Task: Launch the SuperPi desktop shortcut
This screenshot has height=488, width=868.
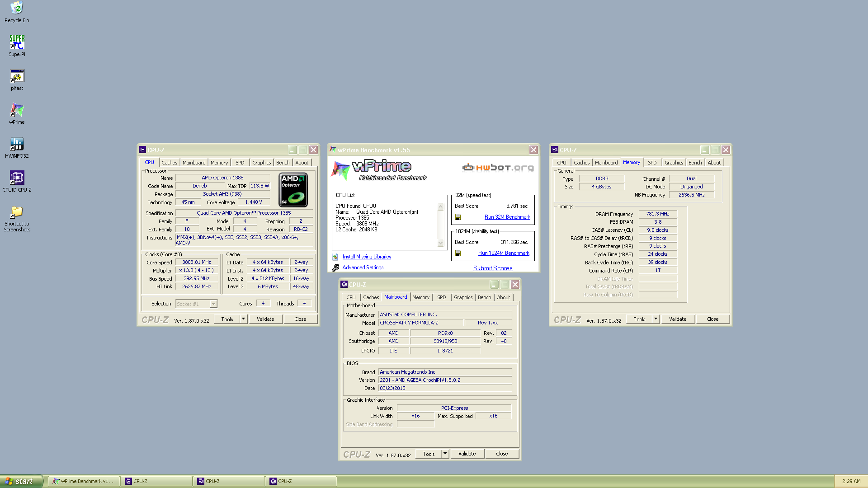Action: pyautogui.click(x=17, y=42)
